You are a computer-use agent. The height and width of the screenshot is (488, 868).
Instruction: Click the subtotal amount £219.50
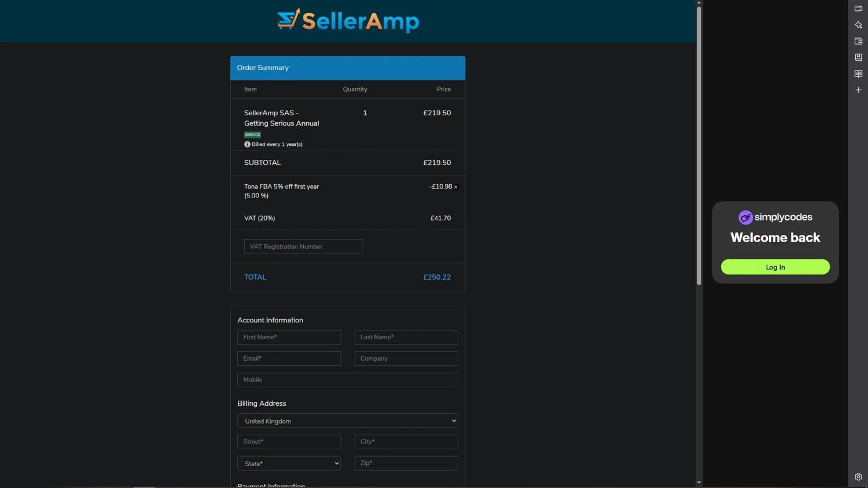(437, 163)
